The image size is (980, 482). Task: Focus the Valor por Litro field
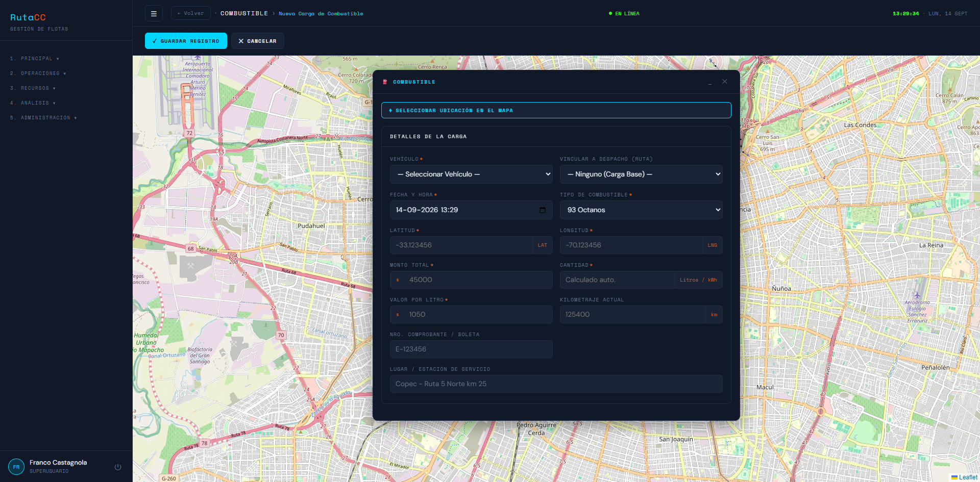point(471,315)
